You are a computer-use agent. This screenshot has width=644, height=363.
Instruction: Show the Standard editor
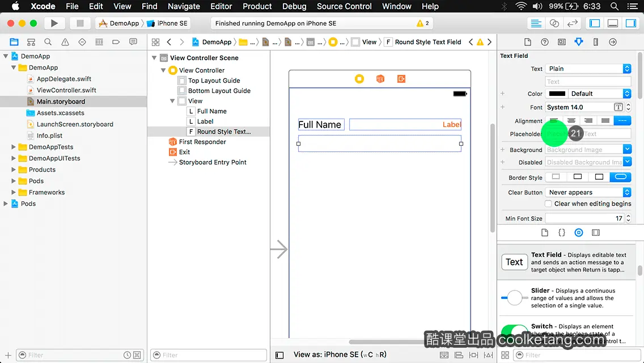click(x=536, y=23)
